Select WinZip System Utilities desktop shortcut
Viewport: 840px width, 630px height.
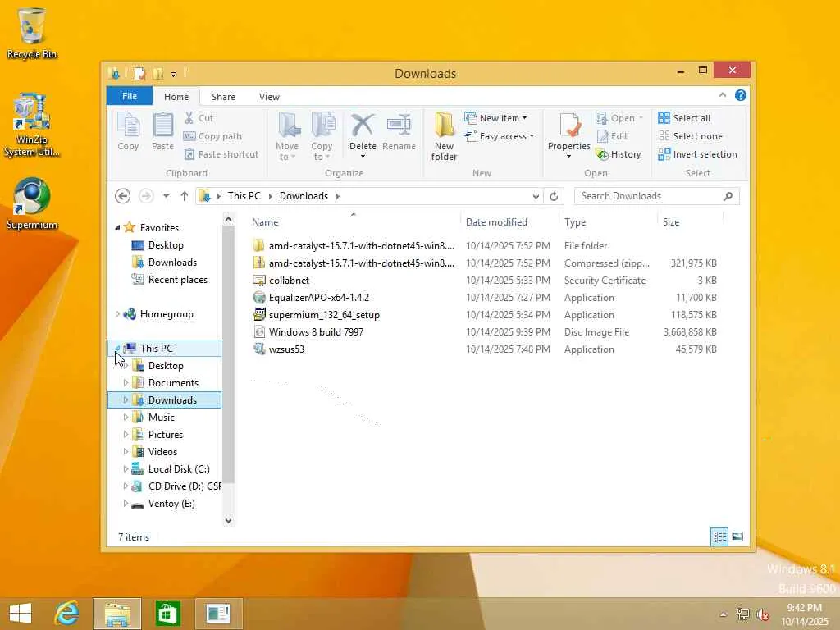click(32, 126)
